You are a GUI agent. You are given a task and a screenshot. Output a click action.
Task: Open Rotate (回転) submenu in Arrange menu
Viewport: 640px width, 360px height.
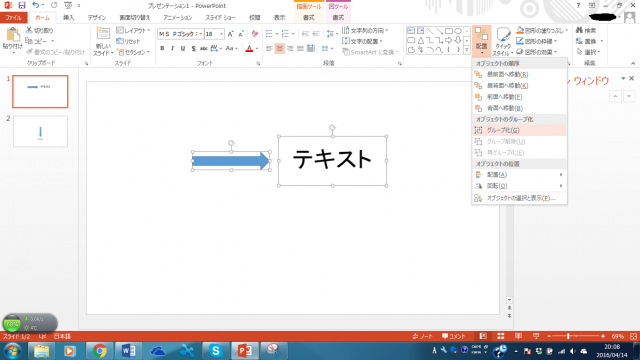(519, 186)
